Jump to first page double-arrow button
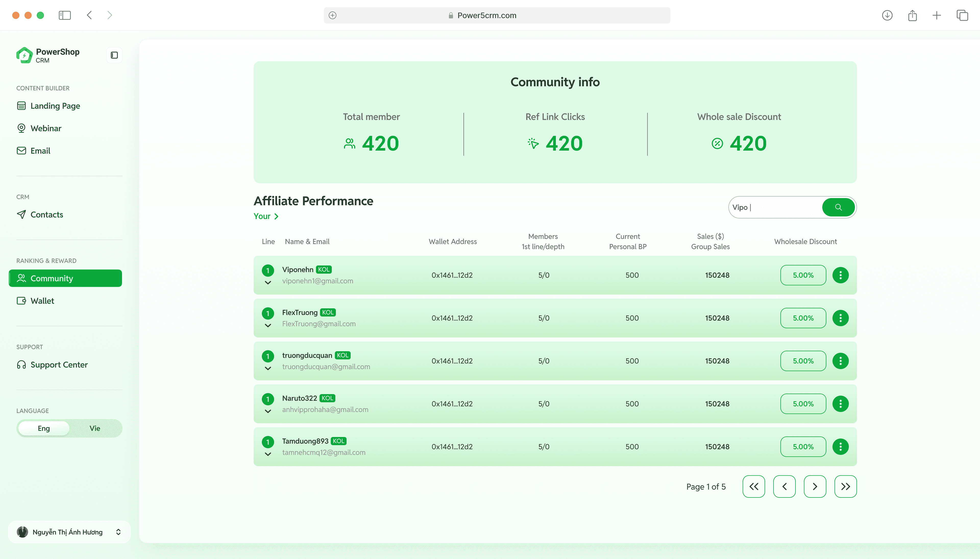Screen dimensions: 980x559 754,487
